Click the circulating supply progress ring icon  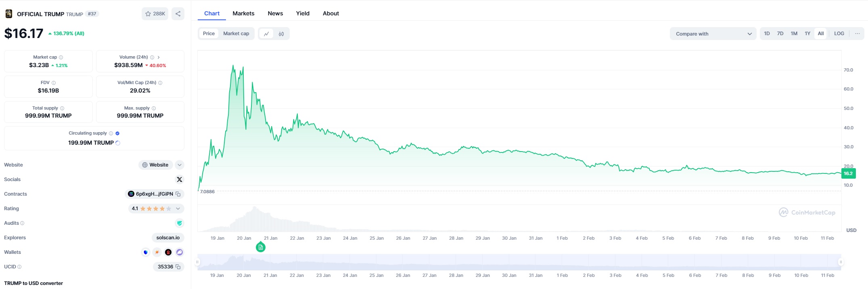(118, 143)
